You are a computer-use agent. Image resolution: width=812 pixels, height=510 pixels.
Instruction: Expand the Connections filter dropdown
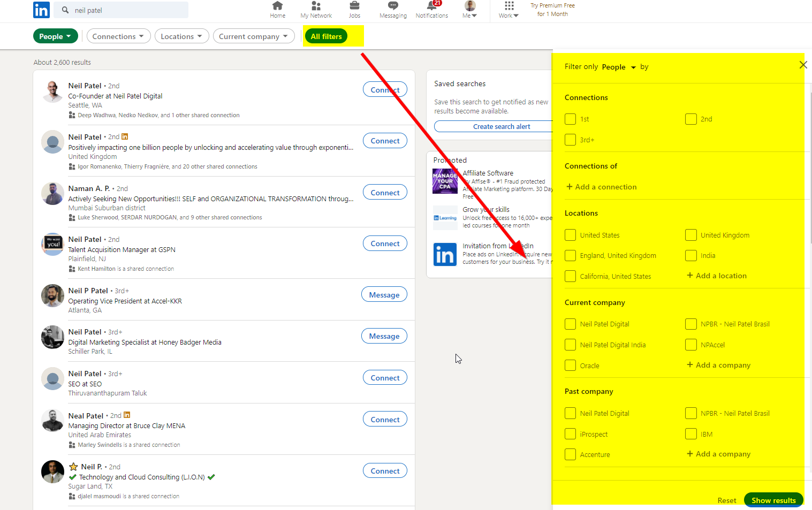click(x=118, y=36)
